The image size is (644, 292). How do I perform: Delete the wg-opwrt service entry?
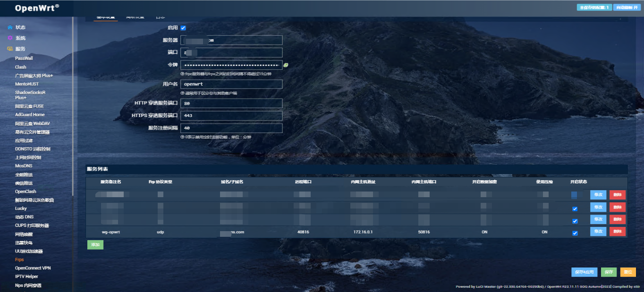point(617,232)
